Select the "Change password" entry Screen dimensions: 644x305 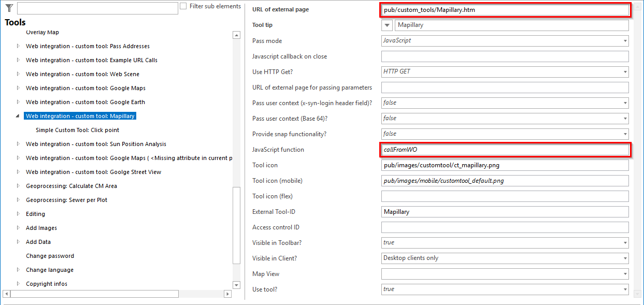(x=50, y=256)
